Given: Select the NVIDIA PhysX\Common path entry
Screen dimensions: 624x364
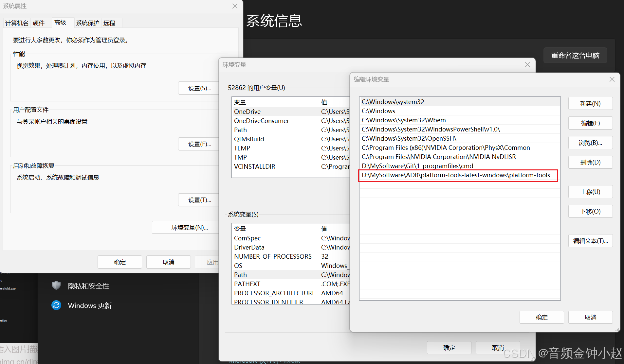Looking at the screenshot, I should point(460,147).
